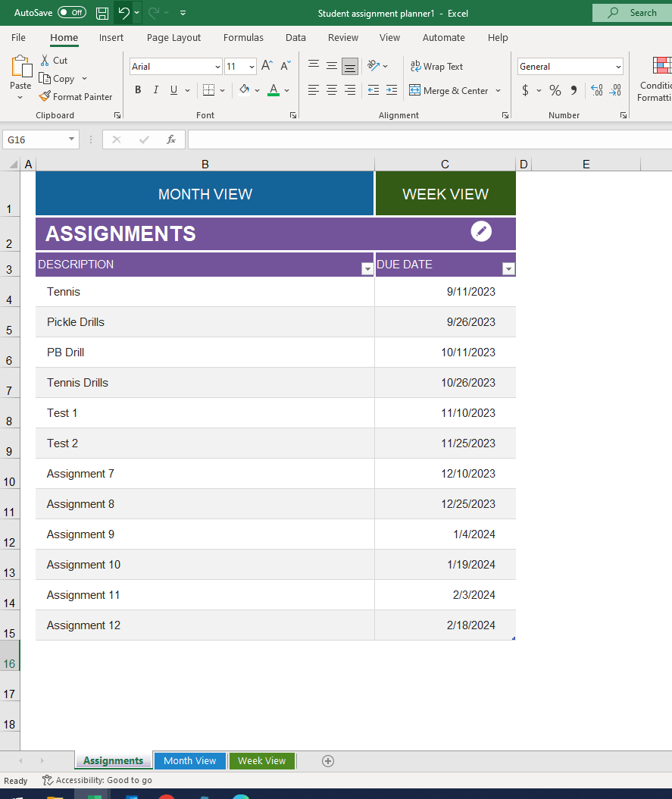672x799 pixels.
Task: Toggle AutoSave switch on
Action: 72,13
